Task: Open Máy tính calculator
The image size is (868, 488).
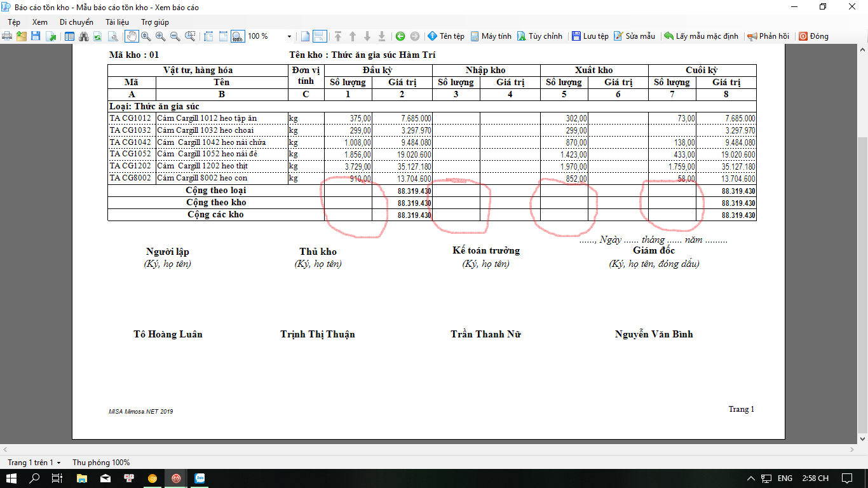Action: [491, 36]
